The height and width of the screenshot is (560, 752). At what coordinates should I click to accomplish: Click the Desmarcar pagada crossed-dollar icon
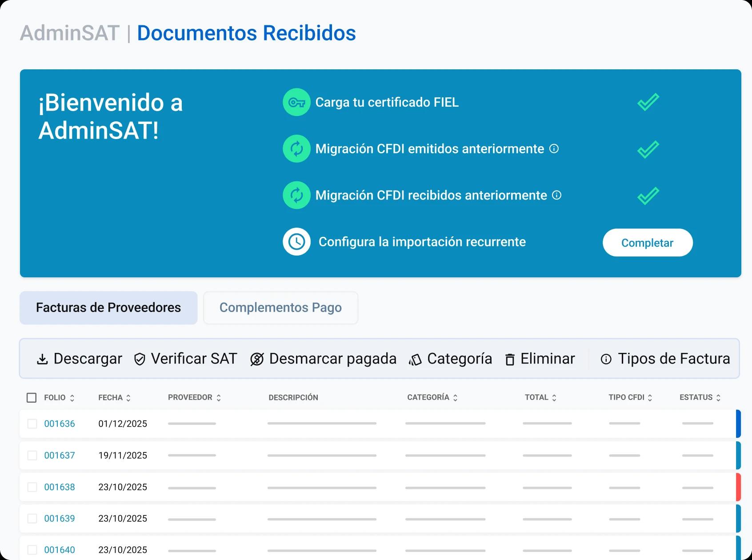click(x=257, y=359)
